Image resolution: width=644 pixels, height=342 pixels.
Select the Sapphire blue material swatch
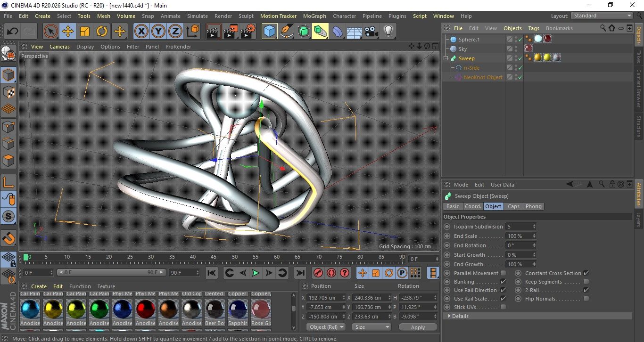point(238,309)
